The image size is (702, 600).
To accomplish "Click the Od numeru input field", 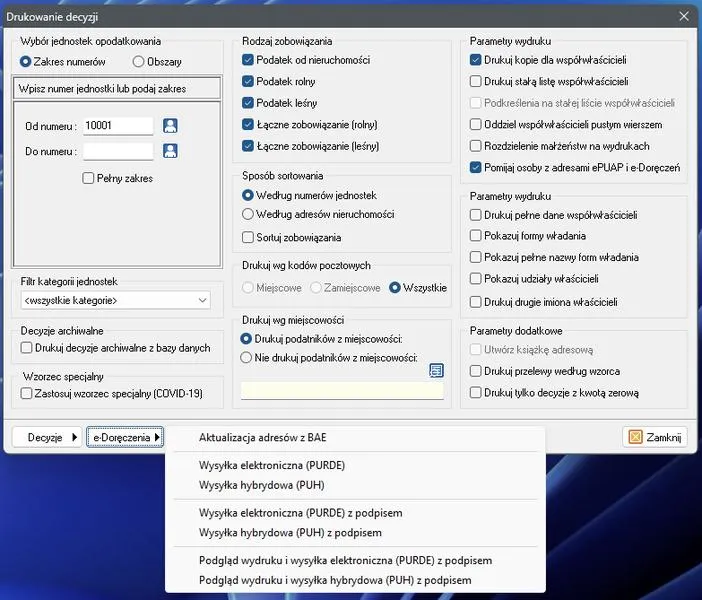I will coord(118,126).
